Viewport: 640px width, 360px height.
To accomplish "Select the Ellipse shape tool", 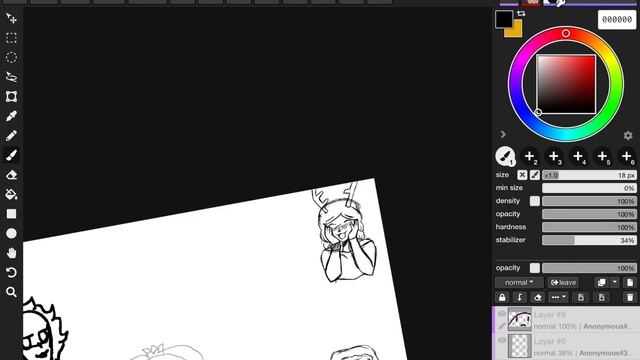I will (x=11, y=233).
